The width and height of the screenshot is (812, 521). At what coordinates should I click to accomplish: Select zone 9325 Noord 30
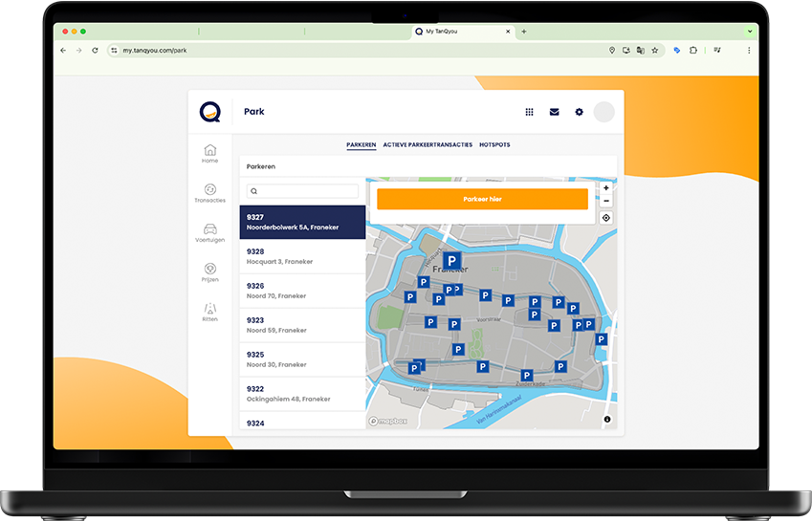point(302,359)
